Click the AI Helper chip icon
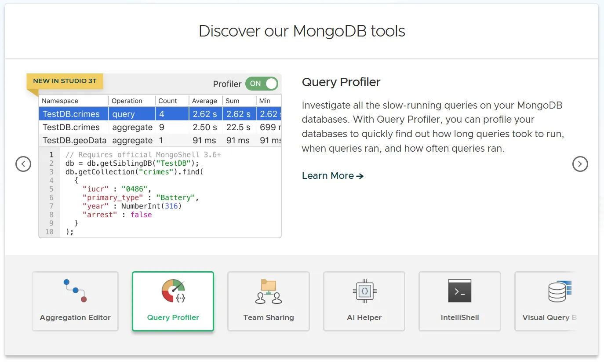This screenshot has width=604, height=364. pos(364,291)
